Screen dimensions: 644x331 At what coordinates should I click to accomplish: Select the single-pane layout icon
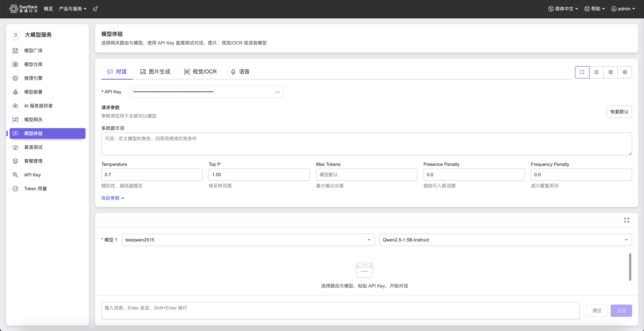582,72
